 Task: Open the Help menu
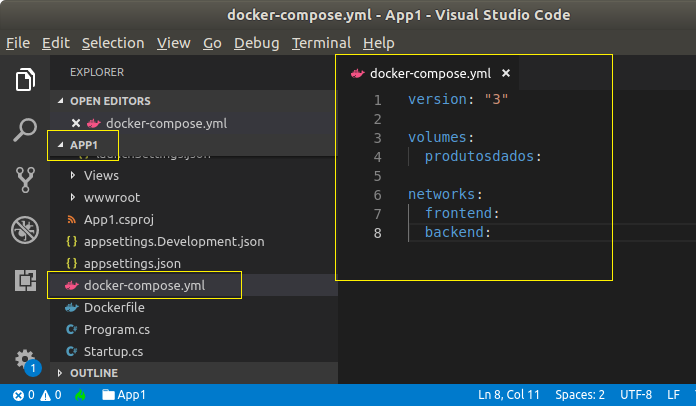[379, 43]
